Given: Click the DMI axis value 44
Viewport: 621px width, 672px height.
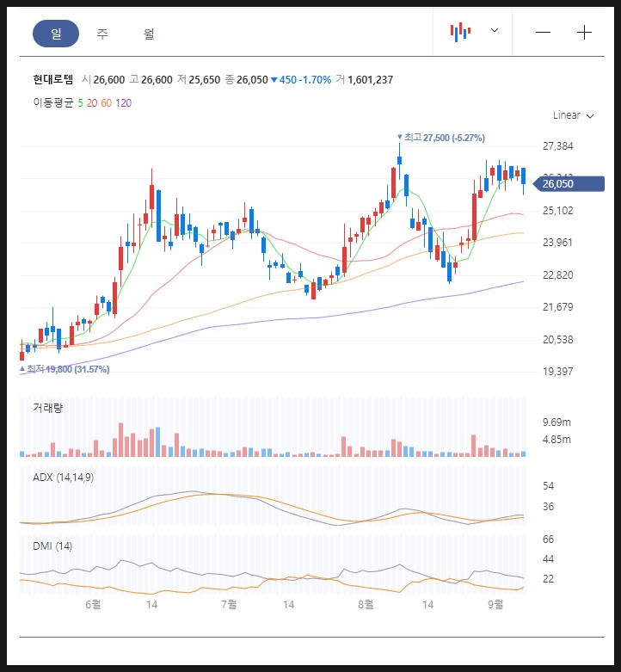Looking at the screenshot, I should [548, 559].
